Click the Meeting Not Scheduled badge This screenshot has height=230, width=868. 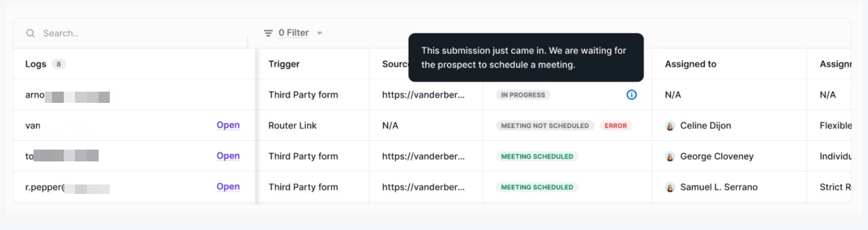tap(545, 126)
